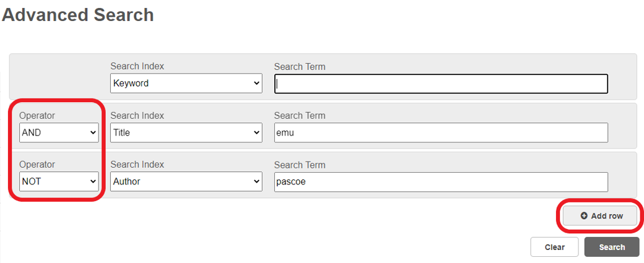Screen dimensions: 644x263
Task: Open the Author search index dropdown
Action: pyautogui.click(x=186, y=181)
